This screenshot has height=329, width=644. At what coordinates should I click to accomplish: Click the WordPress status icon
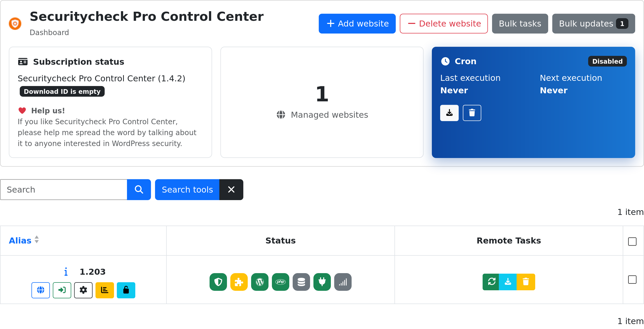(260, 282)
